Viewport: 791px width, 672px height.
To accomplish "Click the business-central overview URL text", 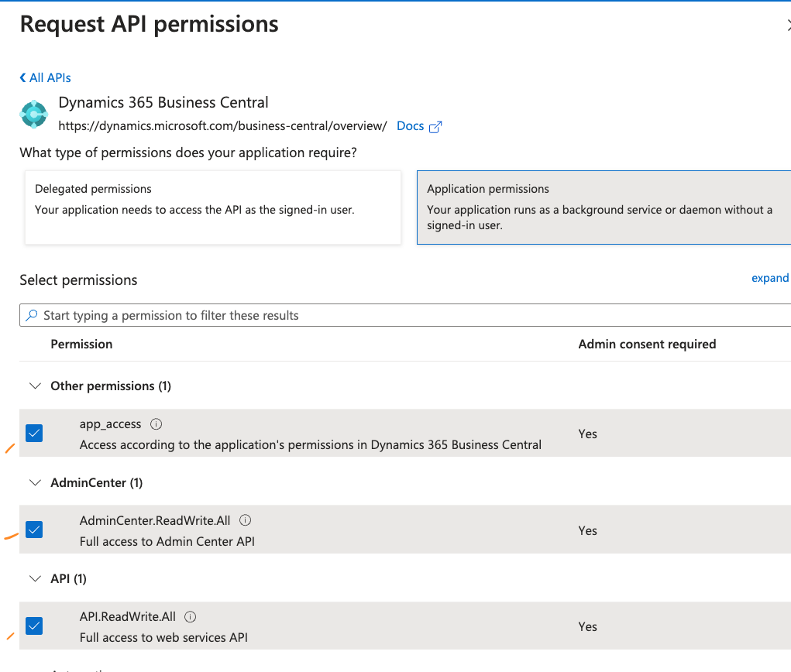I will click(x=222, y=126).
